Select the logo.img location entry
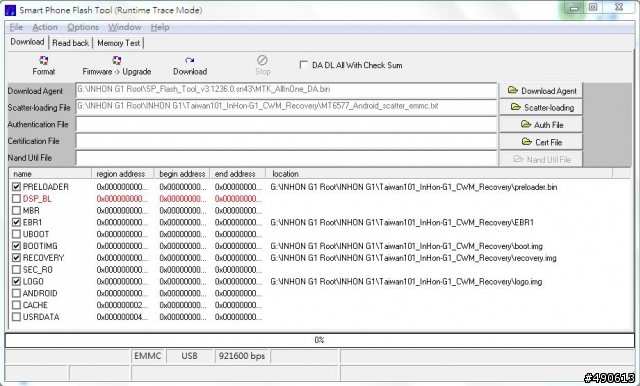This screenshot has width=640, height=386. (x=406, y=282)
